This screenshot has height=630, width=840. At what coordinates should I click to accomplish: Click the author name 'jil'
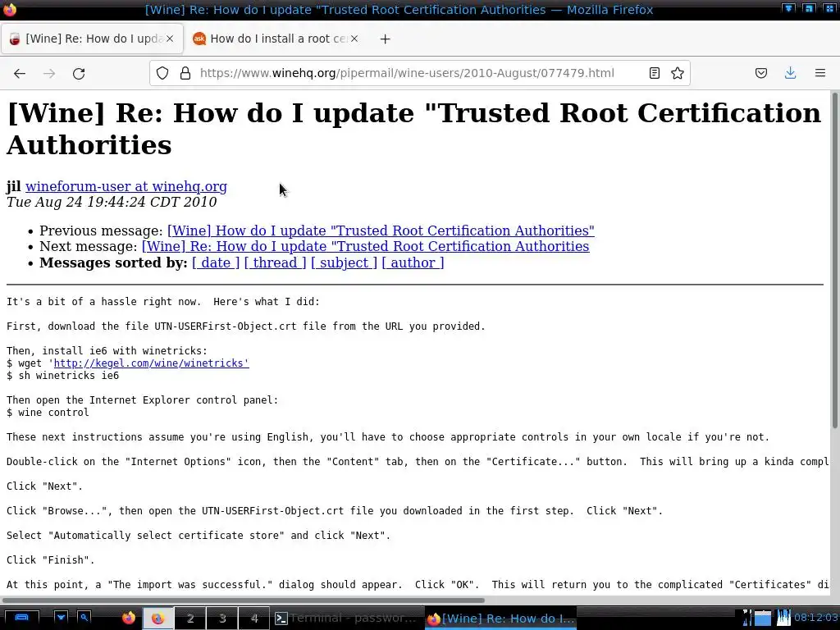13,186
